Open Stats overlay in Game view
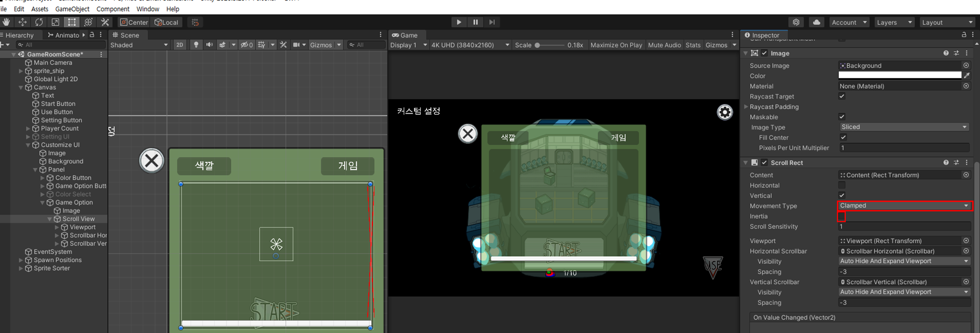Image resolution: width=980 pixels, height=333 pixels. pos(693,45)
